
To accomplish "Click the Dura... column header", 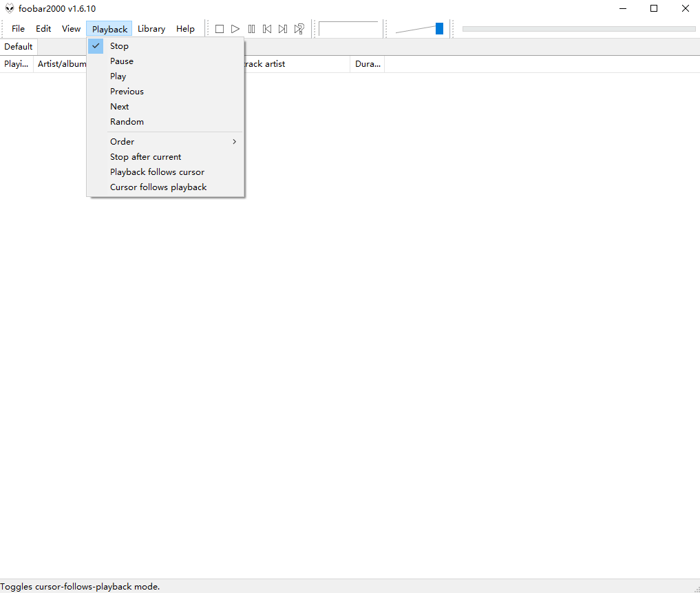I will [x=368, y=64].
